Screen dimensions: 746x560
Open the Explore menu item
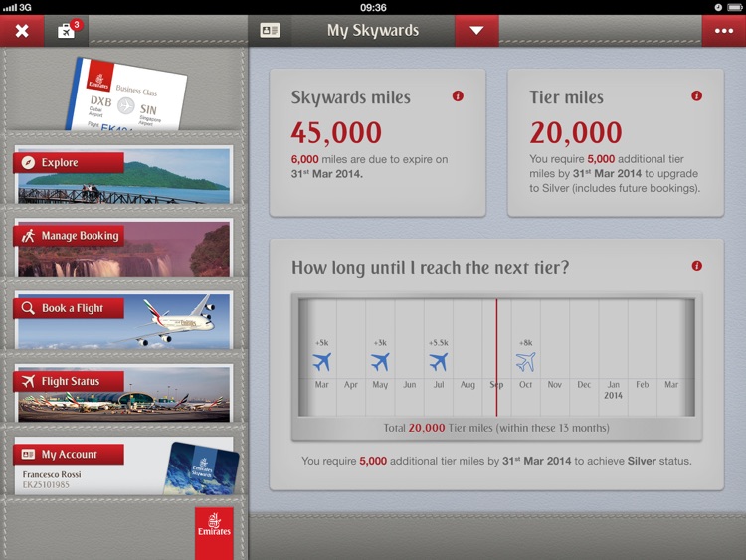pos(123,174)
